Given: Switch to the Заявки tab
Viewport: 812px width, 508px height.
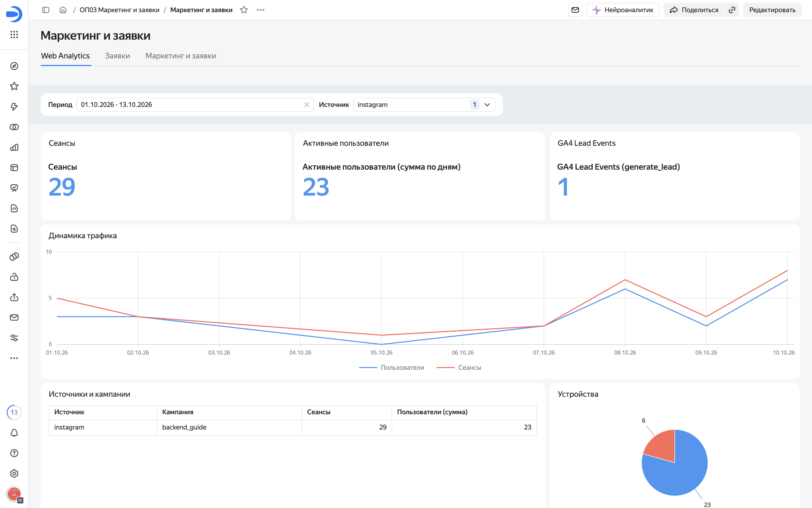Looking at the screenshot, I should [117, 56].
